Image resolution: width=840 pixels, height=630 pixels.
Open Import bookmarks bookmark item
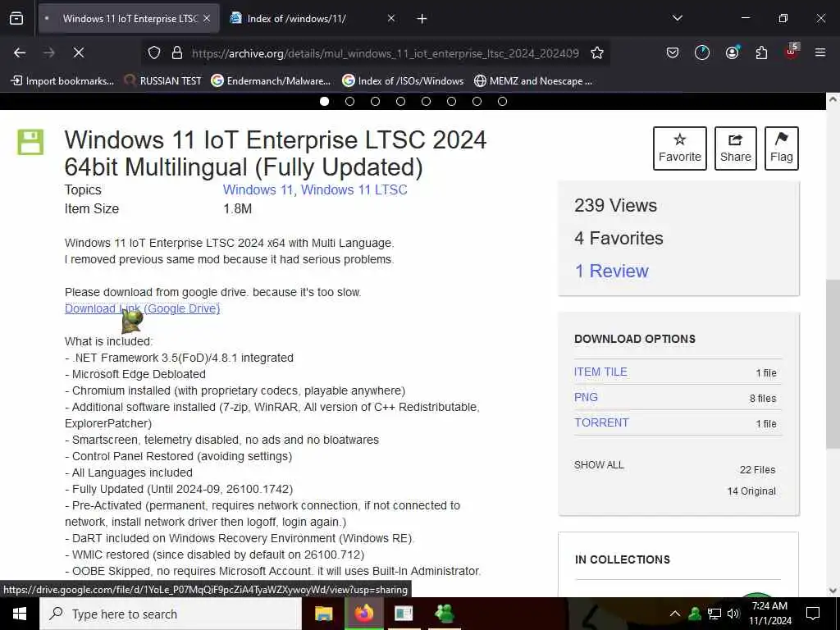[62, 81]
